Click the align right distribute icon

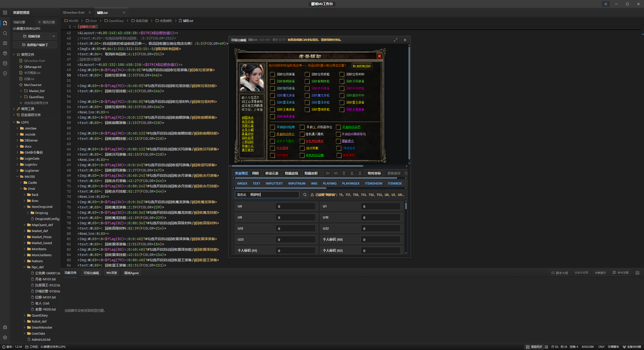pos(336,173)
